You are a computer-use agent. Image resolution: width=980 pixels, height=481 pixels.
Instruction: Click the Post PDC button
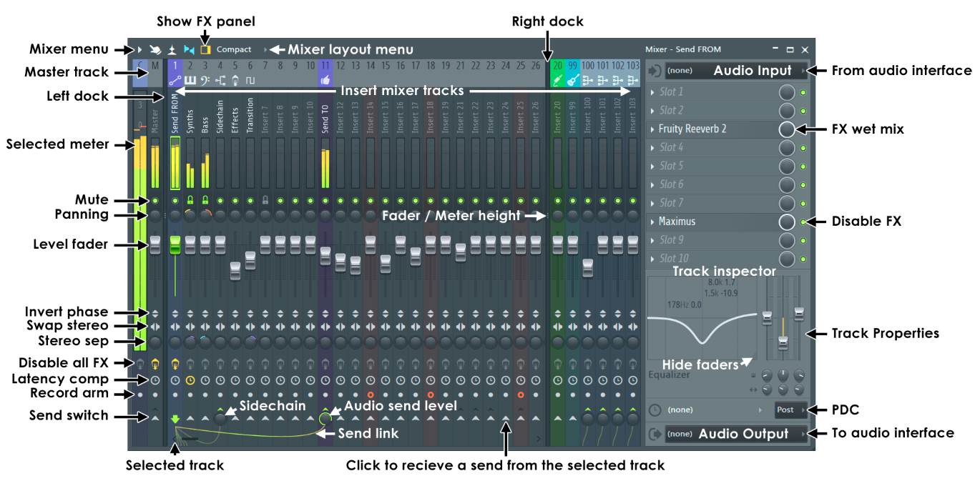pyautogui.click(x=788, y=410)
